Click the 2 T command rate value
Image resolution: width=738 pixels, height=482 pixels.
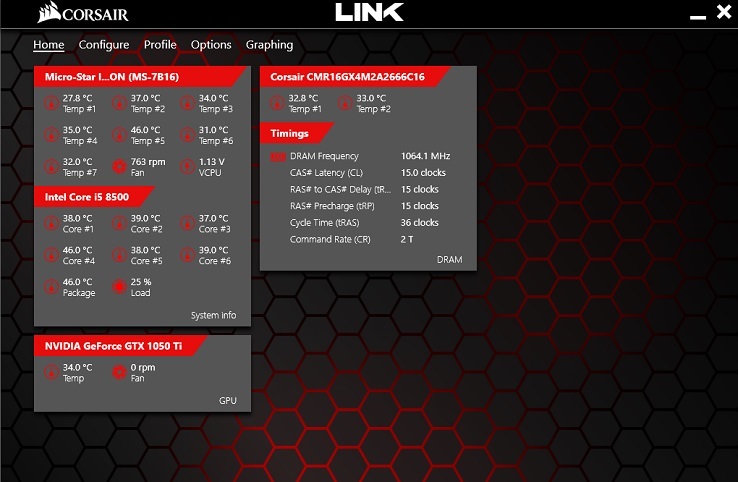[x=407, y=240]
